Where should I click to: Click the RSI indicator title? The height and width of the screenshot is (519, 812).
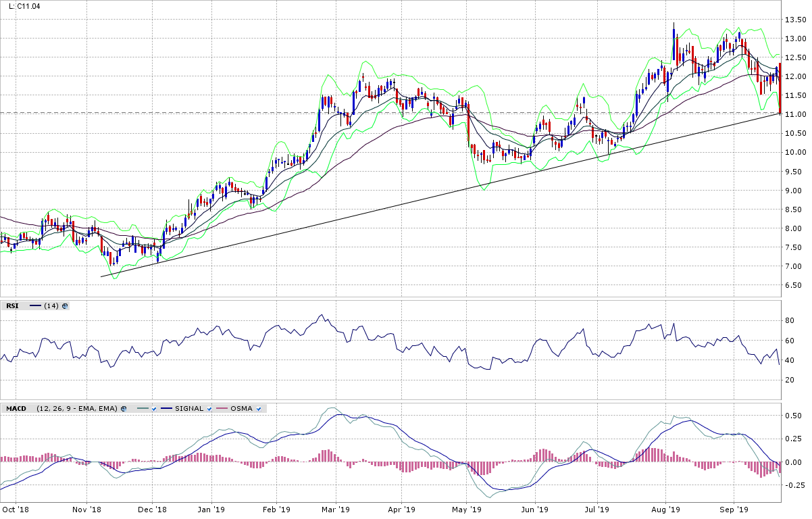point(12,306)
